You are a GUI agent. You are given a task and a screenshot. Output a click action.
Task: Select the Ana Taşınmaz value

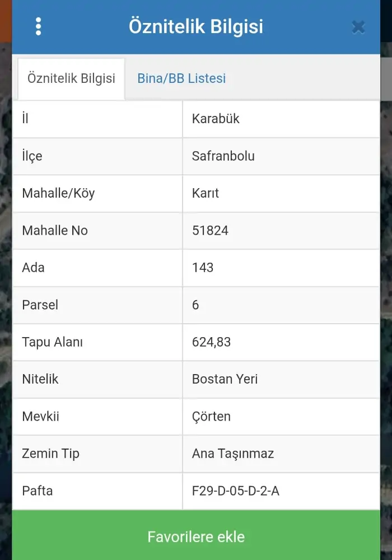pyautogui.click(x=233, y=454)
